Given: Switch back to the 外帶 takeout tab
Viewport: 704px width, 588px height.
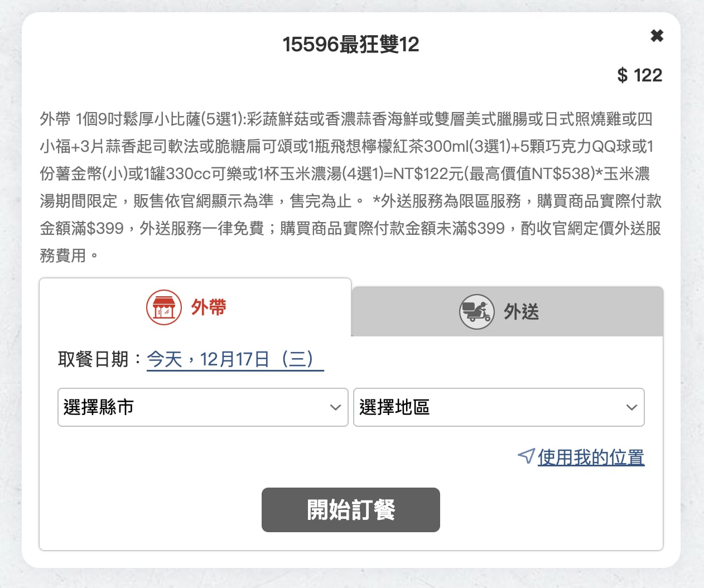Looking at the screenshot, I should coord(194,307).
